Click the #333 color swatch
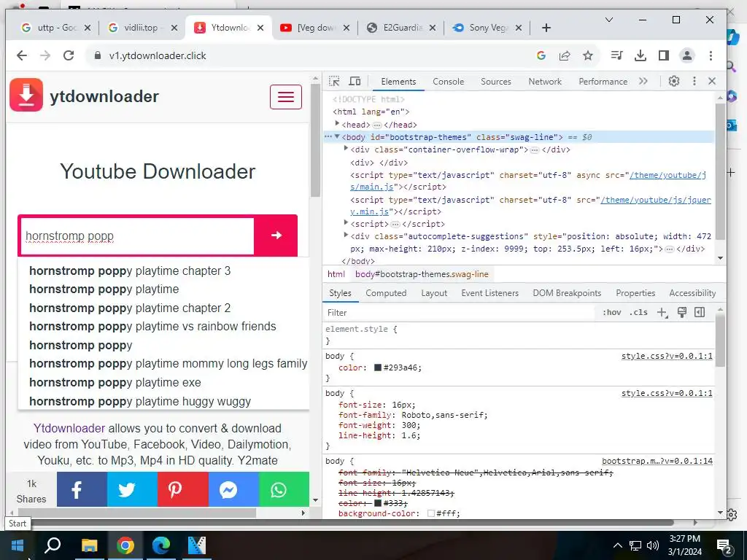The width and height of the screenshot is (747, 560). 378,503
